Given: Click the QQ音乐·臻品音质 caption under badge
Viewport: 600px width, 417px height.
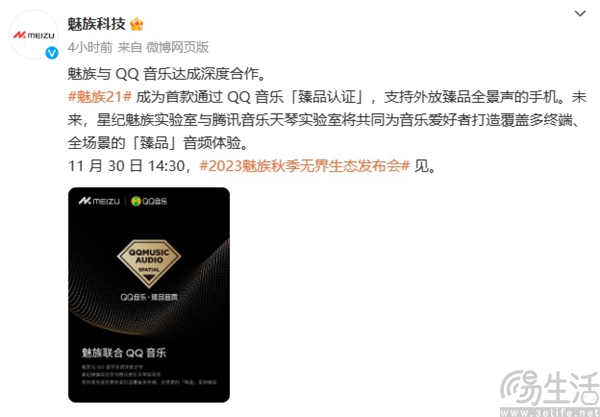Looking at the screenshot, I should pos(149,297).
